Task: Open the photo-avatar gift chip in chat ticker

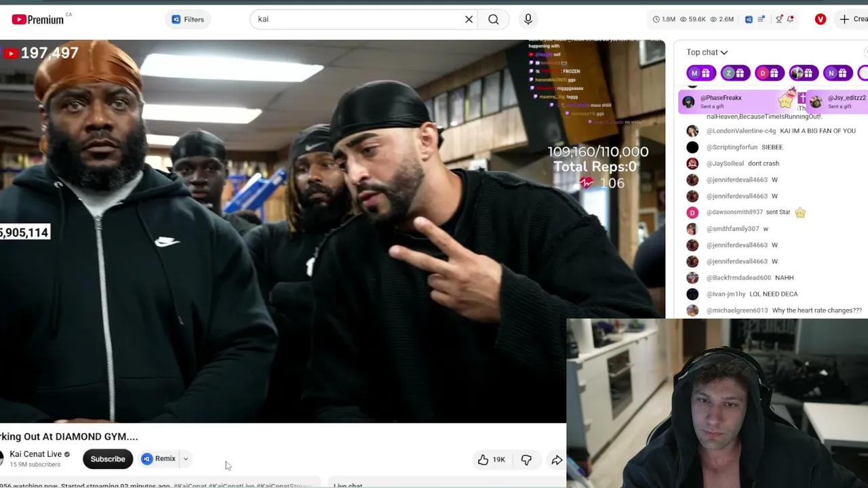Action: coord(804,73)
